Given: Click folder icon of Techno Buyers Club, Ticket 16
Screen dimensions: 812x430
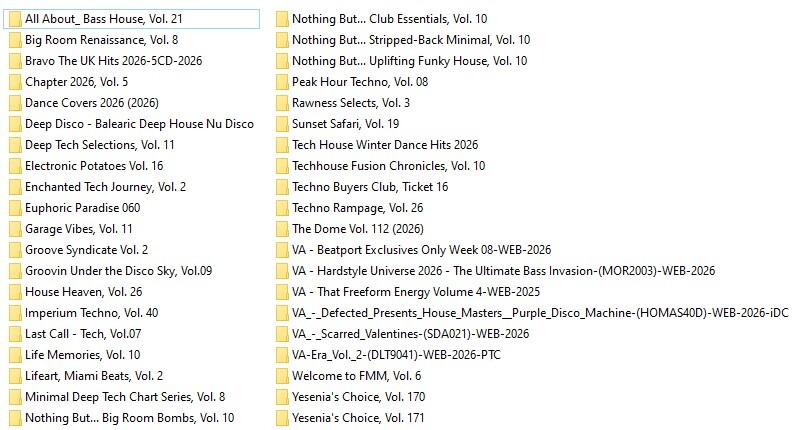Looking at the screenshot, I should (x=282, y=187).
